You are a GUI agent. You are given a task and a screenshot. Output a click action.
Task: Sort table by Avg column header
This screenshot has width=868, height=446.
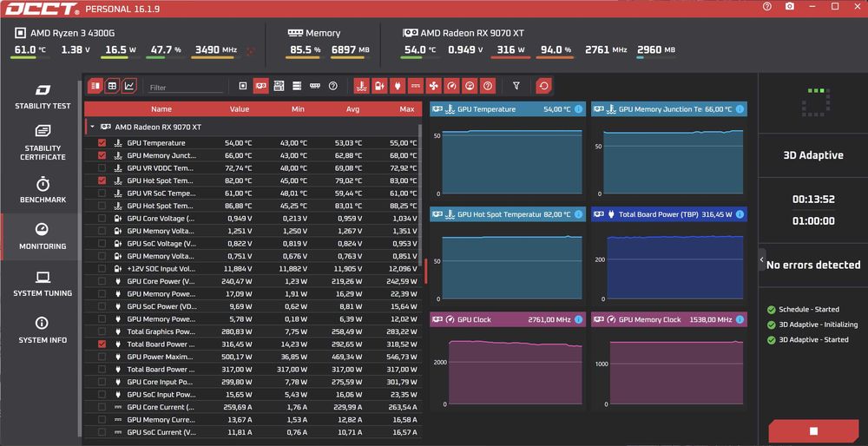(352, 109)
